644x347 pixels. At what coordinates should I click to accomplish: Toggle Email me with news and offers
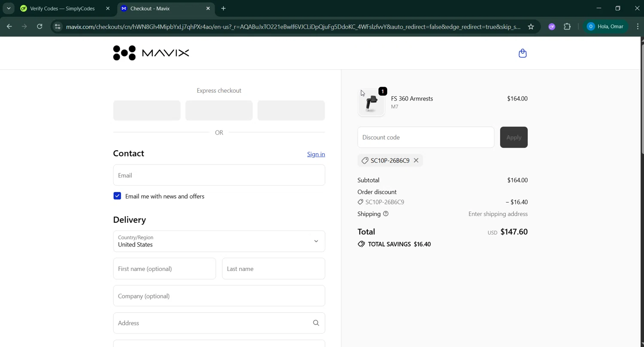[117, 196]
